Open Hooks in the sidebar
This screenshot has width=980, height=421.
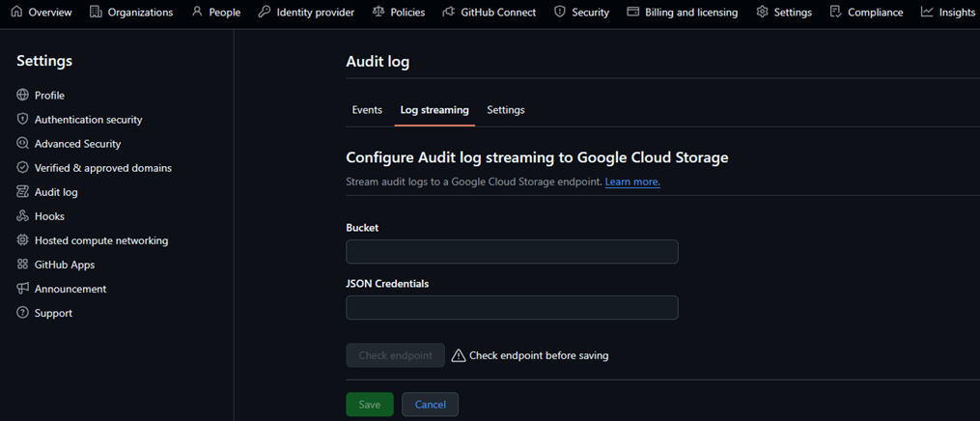(49, 216)
